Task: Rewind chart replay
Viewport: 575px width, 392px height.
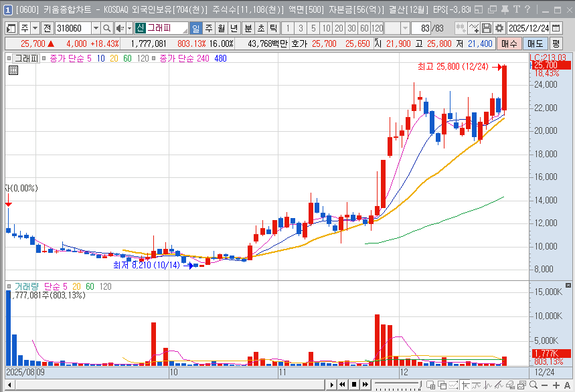Action: (x=343, y=385)
